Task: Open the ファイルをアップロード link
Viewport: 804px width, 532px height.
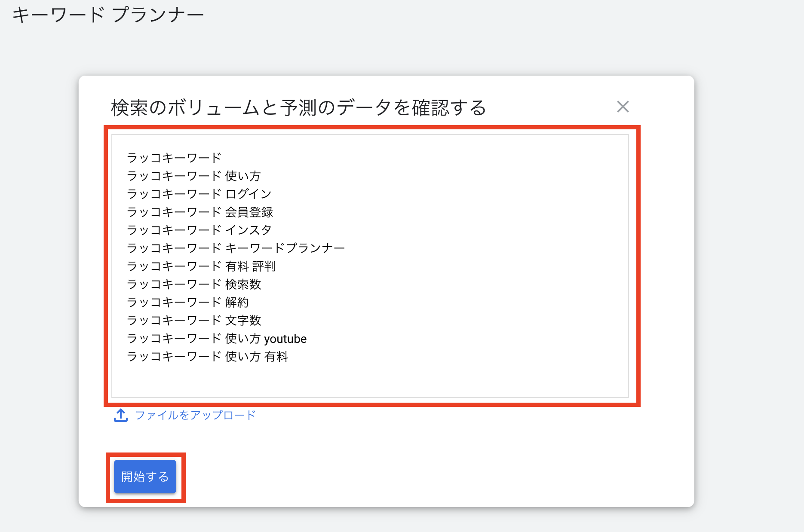Action: (x=196, y=415)
